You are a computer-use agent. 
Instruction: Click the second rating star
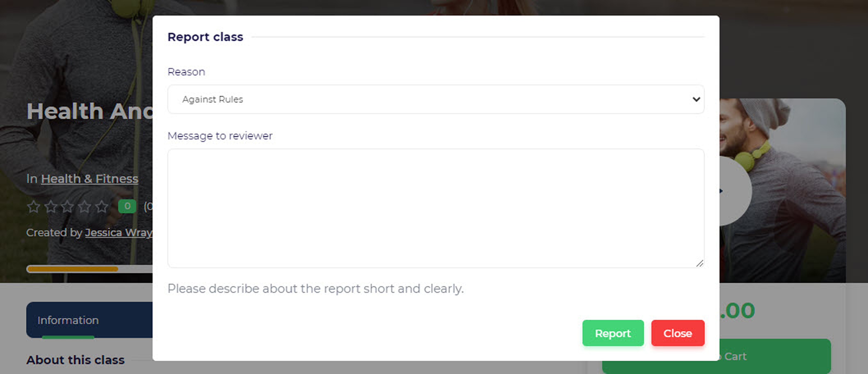51,206
